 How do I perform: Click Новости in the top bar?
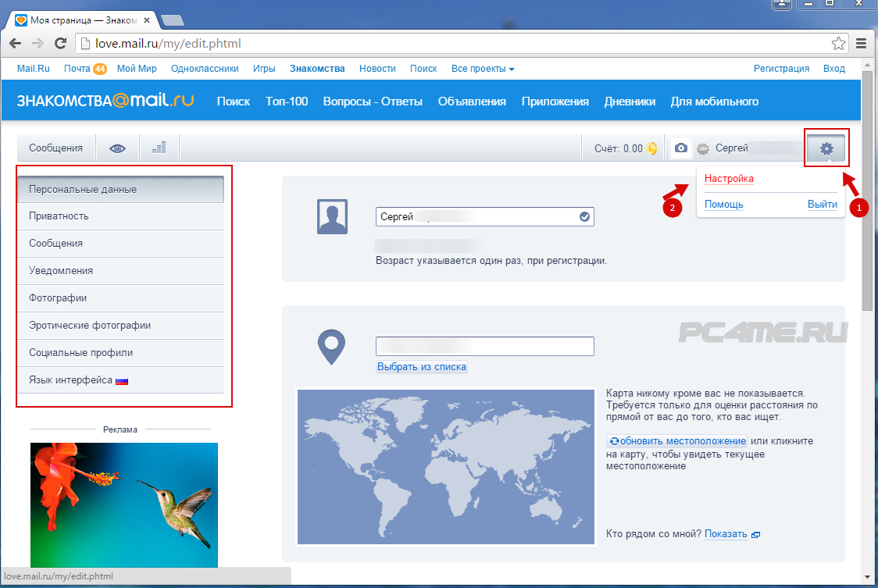(x=377, y=68)
